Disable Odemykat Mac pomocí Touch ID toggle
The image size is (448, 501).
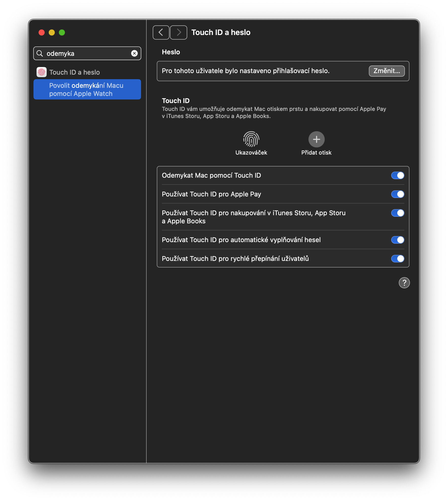pos(398,175)
